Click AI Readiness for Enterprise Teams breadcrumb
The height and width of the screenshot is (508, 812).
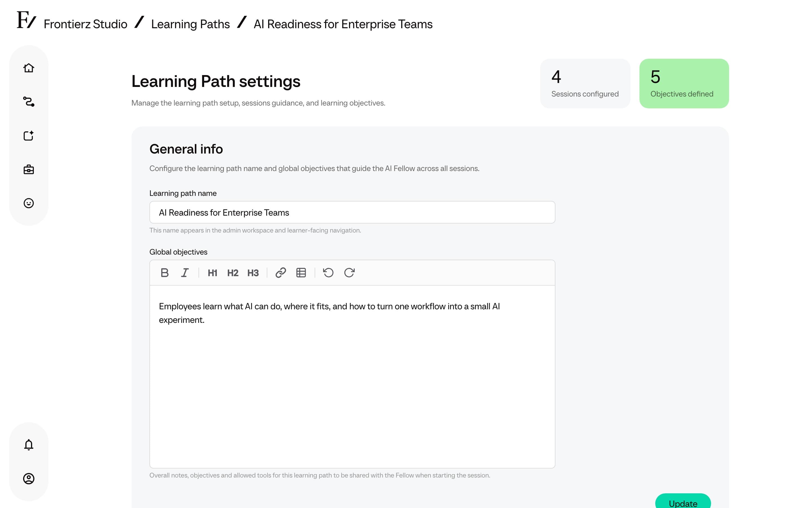click(x=343, y=24)
